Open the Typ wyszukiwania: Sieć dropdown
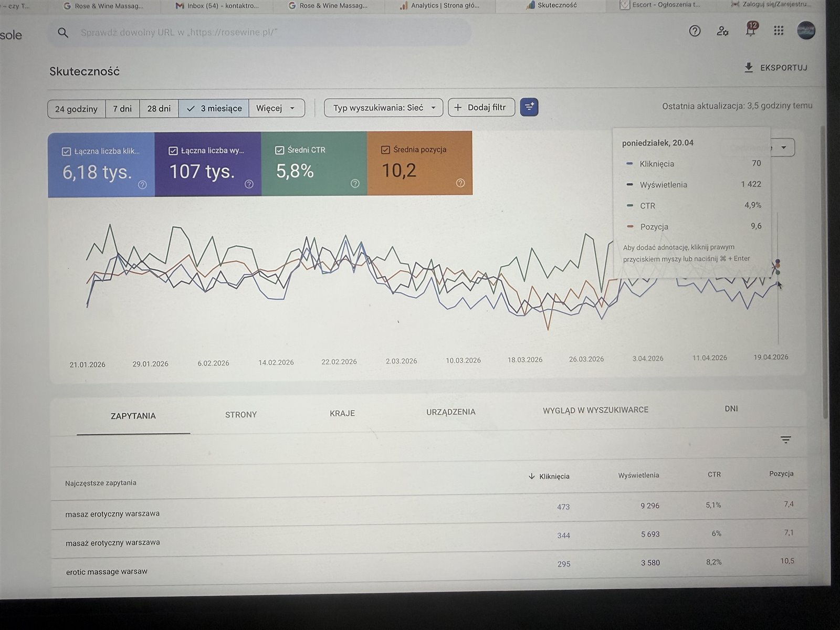Image resolution: width=840 pixels, height=630 pixels. 384,108
